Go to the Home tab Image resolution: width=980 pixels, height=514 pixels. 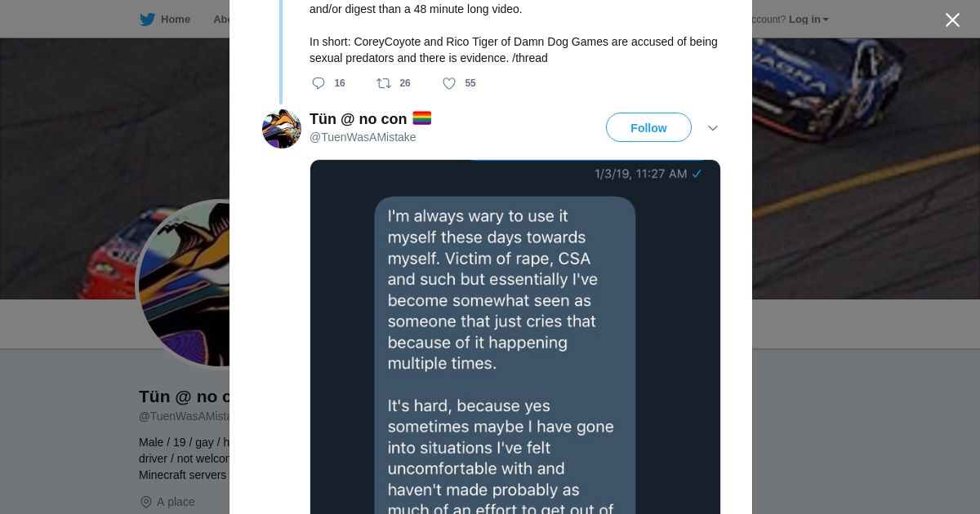175,20
